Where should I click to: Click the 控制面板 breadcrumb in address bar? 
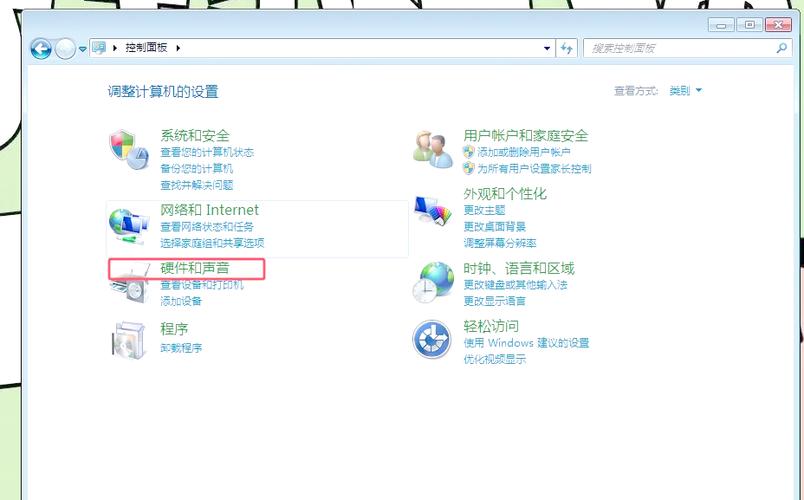tap(147, 48)
